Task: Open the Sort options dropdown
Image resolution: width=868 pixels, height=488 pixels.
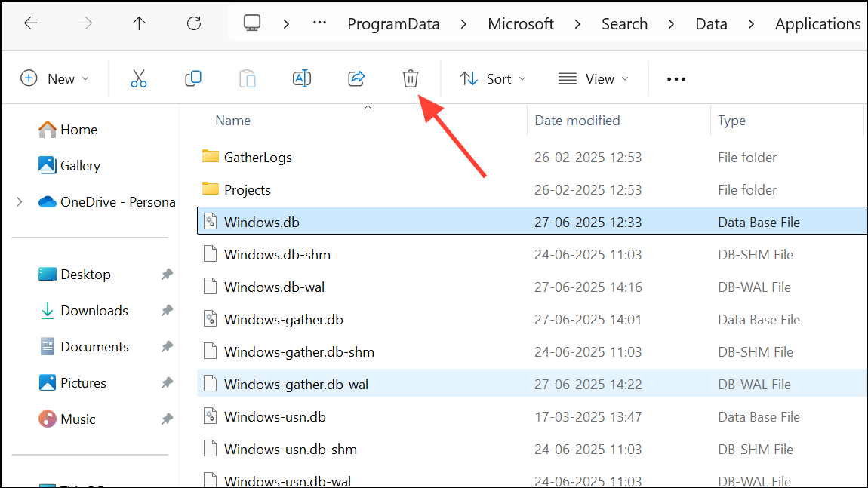Action: [x=493, y=78]
